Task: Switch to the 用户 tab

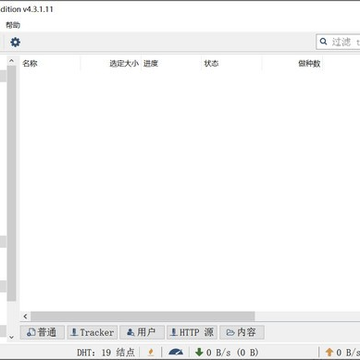Action: tap(142, 332)
